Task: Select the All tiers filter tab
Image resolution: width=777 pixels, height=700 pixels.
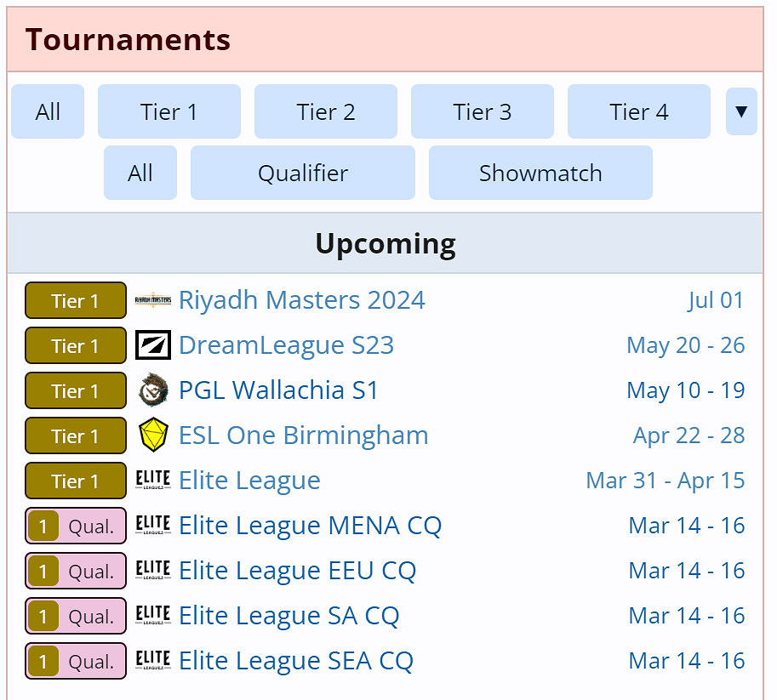Action: [48, 111]
